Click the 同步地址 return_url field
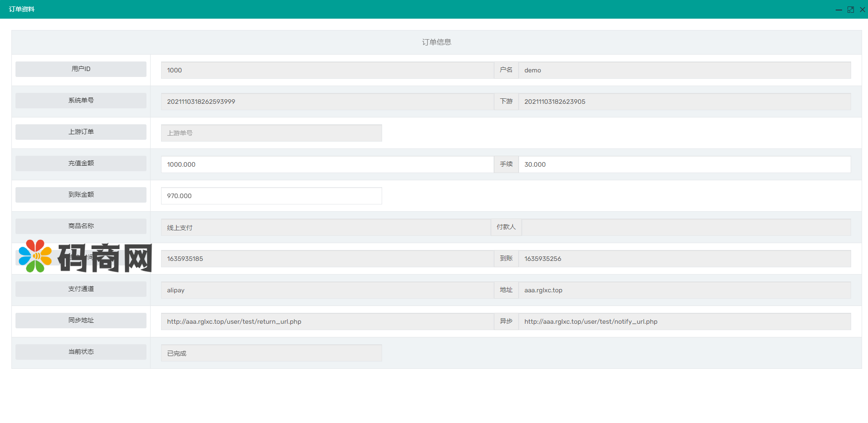 coord(327,321)
